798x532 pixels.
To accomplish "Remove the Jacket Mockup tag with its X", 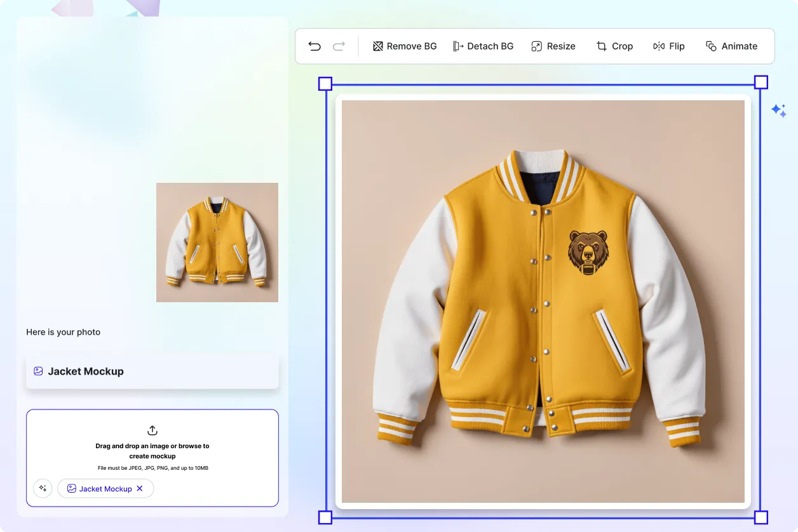I will (x=139, y=488).
